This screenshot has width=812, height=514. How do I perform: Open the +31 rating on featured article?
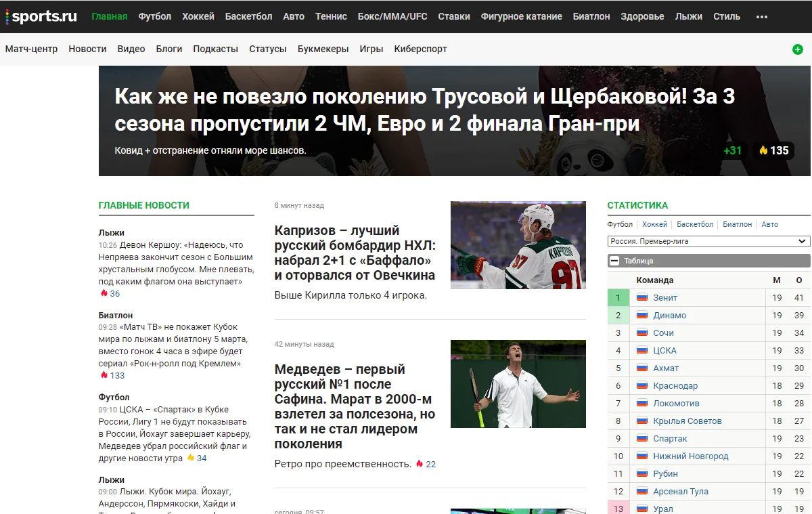click(x=732, y=150)
